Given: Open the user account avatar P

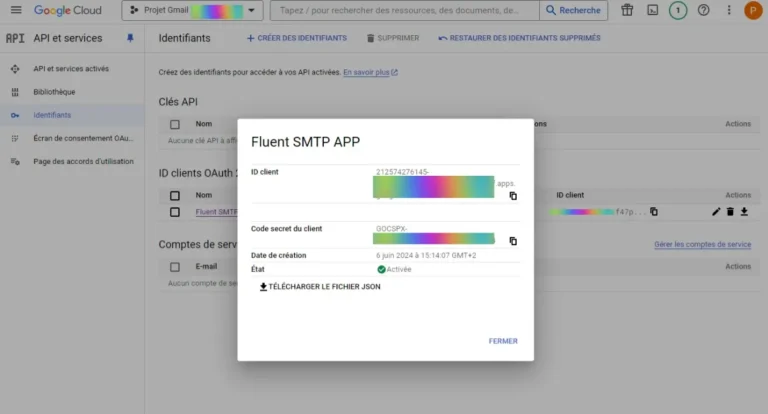Looking at the screenshot, I should (x=753, y=10).
